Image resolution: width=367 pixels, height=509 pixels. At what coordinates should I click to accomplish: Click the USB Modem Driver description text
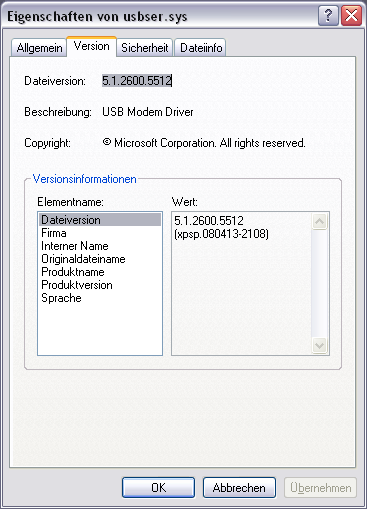click(148, 112)
